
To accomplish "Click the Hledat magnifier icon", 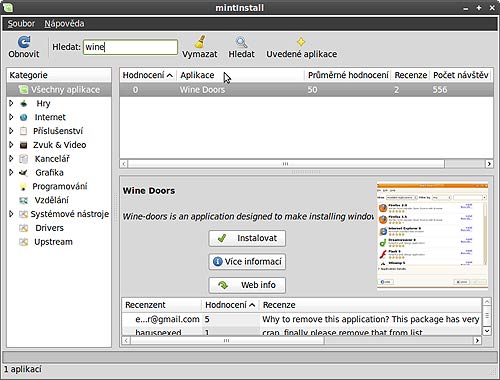I will click(x=241, y=42).
